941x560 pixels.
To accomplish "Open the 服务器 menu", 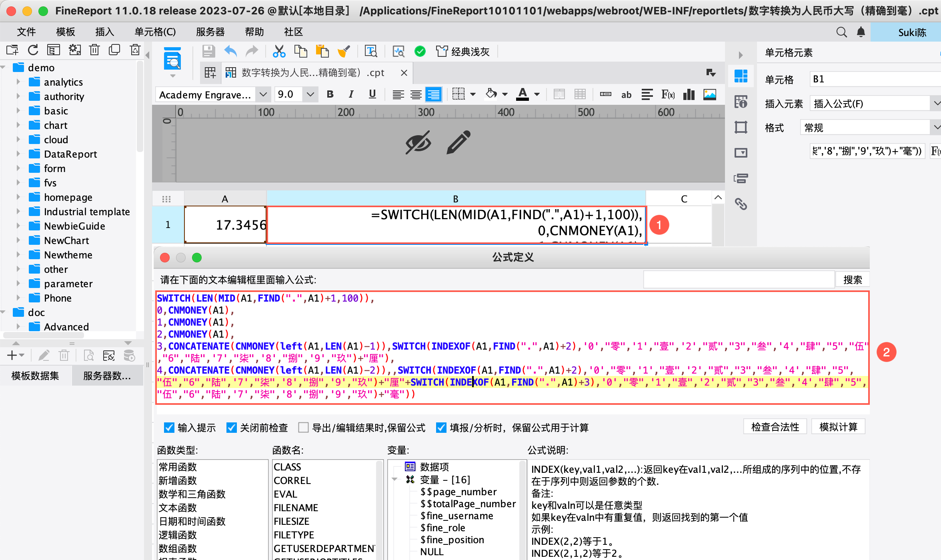I will [x=210, y=32].
